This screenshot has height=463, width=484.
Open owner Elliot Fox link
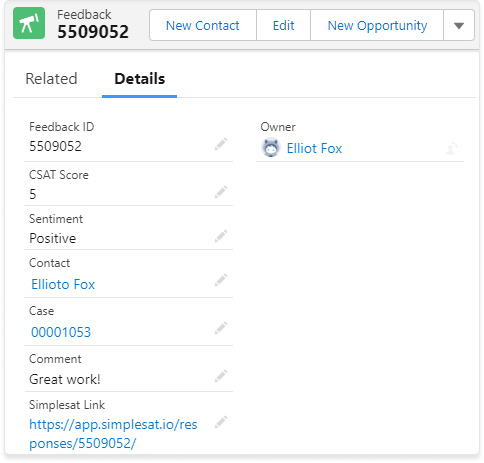pyautogui.click(x=314, y=148)
